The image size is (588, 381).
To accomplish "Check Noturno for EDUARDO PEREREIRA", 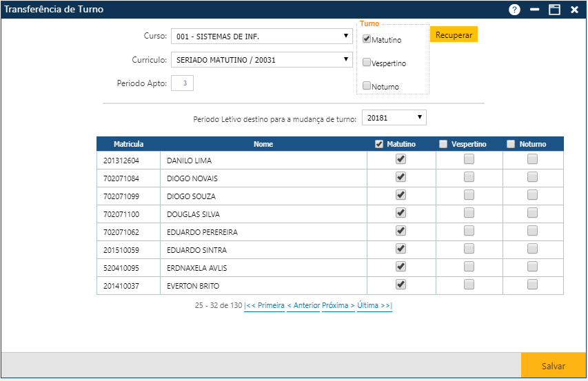I will [532, 231].
